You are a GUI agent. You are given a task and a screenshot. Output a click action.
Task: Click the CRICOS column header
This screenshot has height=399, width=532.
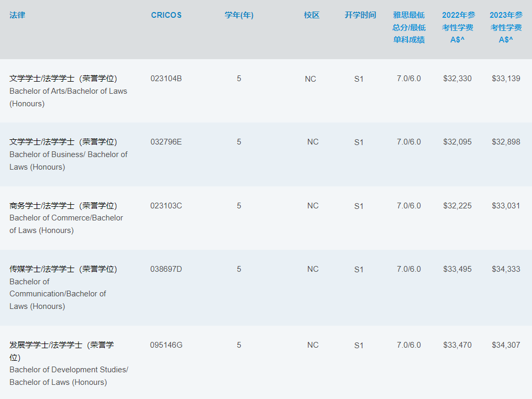click(167, 15)
